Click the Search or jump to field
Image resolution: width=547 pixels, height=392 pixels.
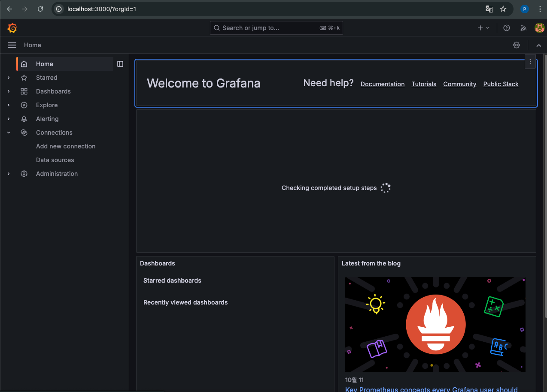[277, 28]
